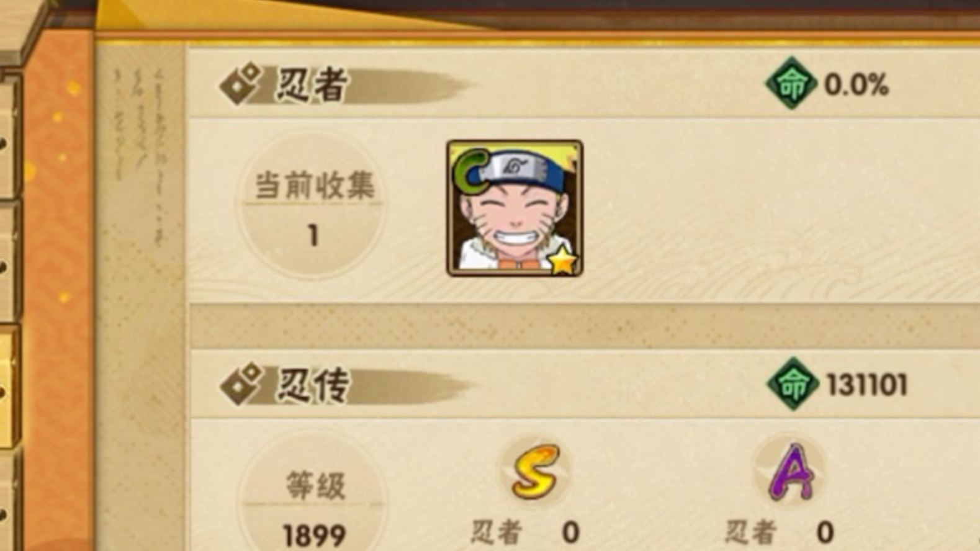The height and width of the screenshot is (551, 980).
Task: Open the Naruto ninja portrait
Action: 515,208
